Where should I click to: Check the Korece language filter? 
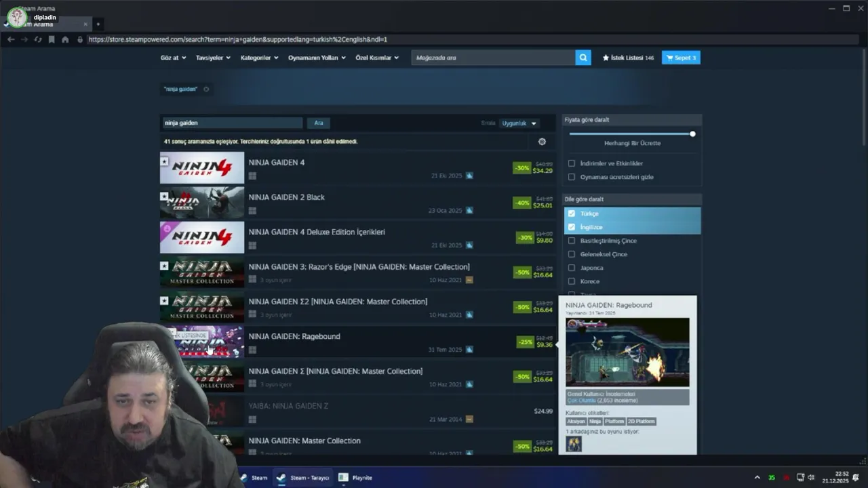[572, 281]
